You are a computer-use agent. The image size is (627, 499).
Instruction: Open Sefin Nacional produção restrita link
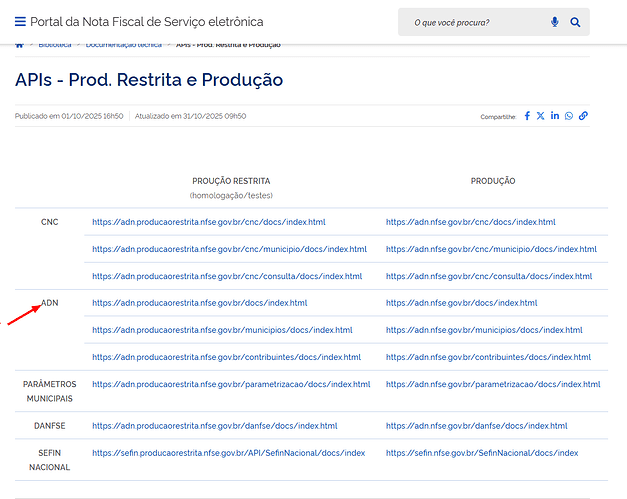[x=228, y=453]
